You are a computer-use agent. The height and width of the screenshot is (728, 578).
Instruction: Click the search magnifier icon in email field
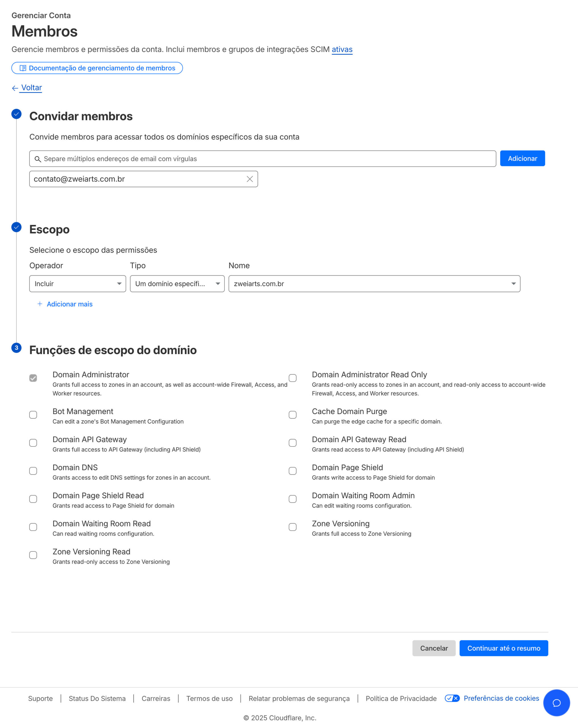(38, 159)
